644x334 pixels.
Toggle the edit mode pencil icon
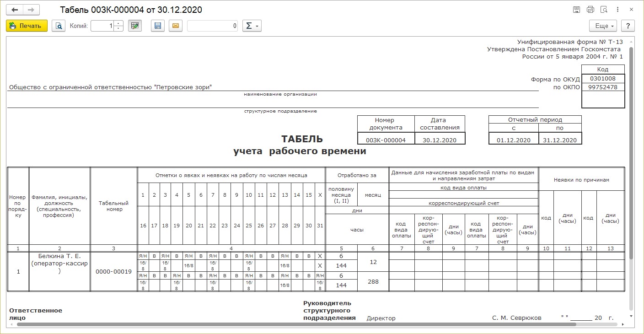[x=135, y=26]
